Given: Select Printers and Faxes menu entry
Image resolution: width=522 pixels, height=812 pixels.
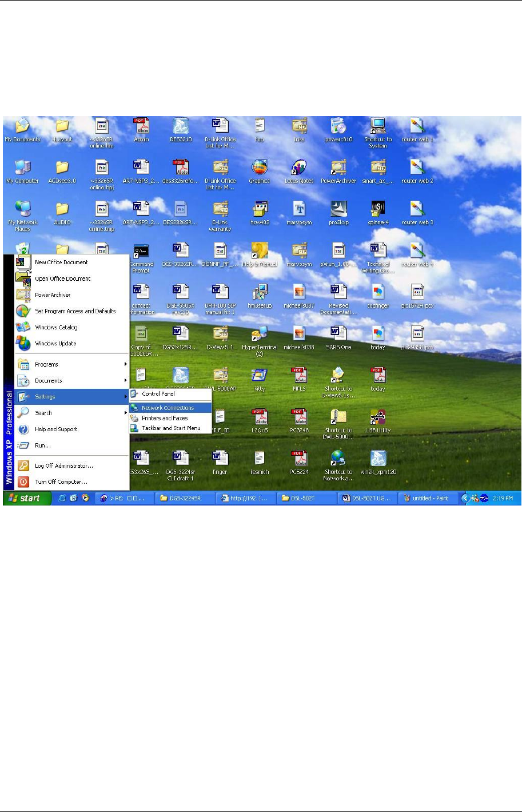Looking at the screenshot, I should (170, 418).
